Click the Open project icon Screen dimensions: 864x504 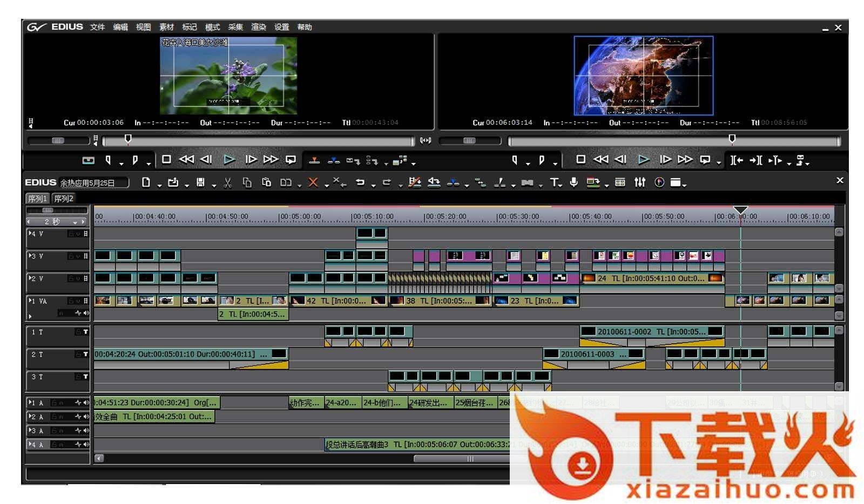coord(173,182)
